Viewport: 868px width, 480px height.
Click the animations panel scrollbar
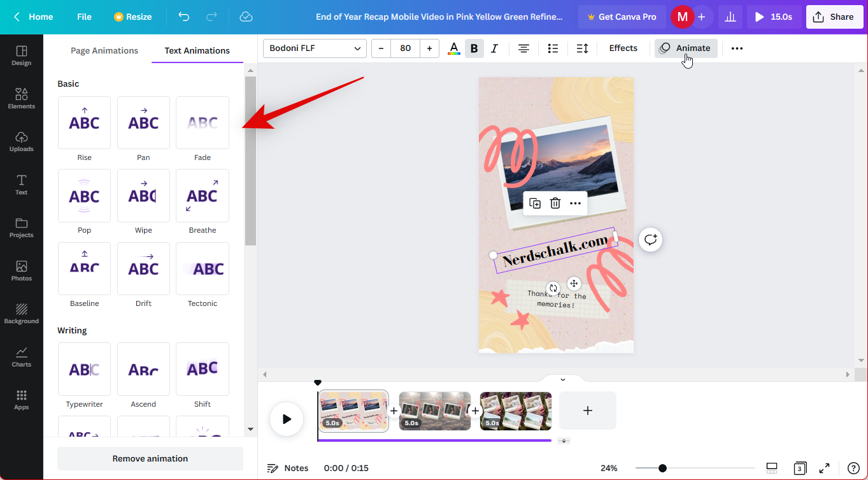pos(250,161)
